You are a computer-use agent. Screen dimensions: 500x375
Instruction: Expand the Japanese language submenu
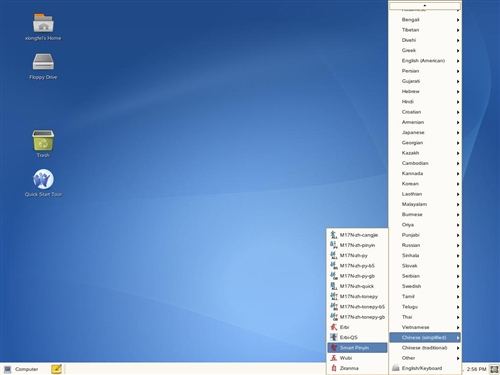pos(425,132)
